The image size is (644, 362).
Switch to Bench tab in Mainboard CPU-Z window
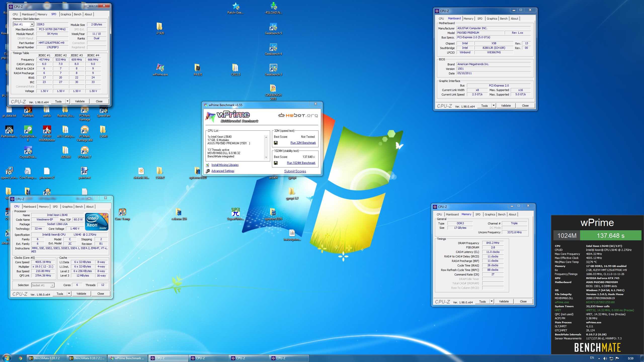click(504, 19)
